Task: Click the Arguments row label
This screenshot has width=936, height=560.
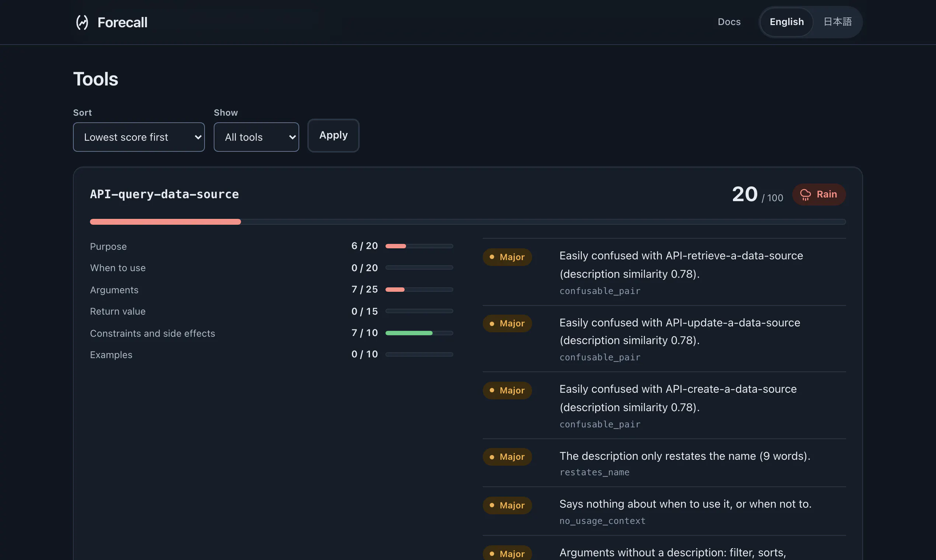Action: tap(114, 290)
